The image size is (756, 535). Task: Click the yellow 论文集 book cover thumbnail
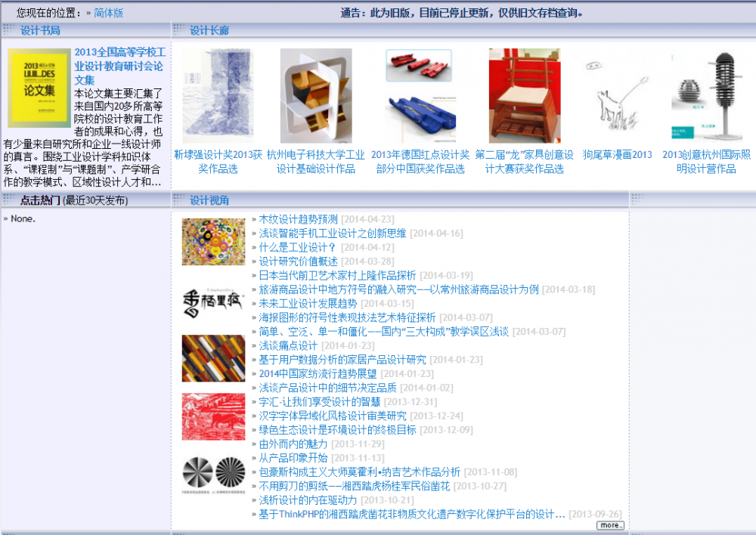tap(39, 88)
